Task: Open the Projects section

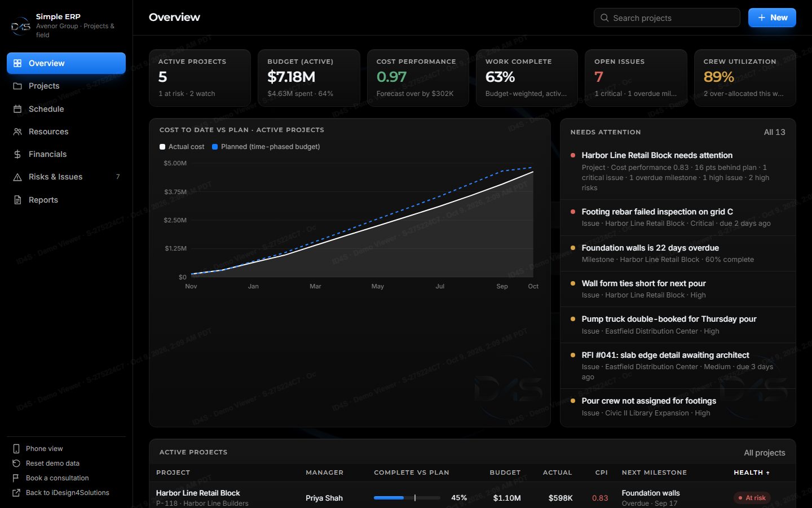Action: pos(66,86)
